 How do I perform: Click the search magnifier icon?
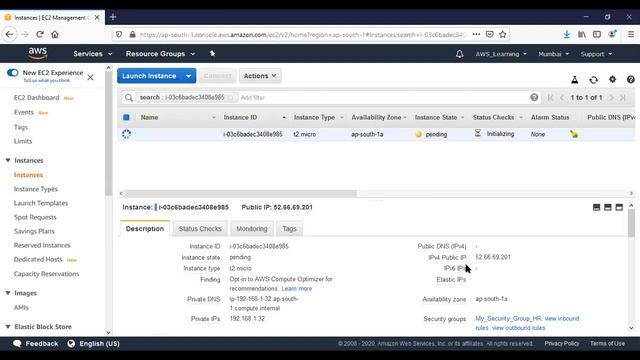point(129,98)
